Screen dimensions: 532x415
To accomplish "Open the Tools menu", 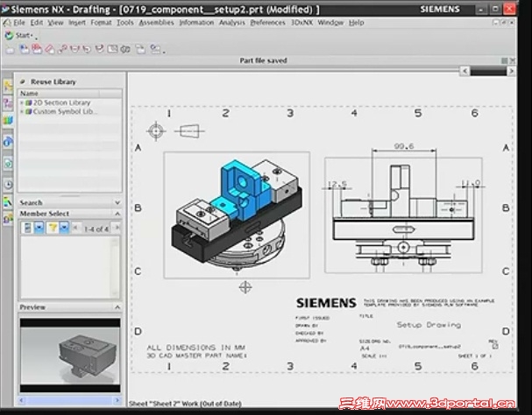I will [125, 23].
